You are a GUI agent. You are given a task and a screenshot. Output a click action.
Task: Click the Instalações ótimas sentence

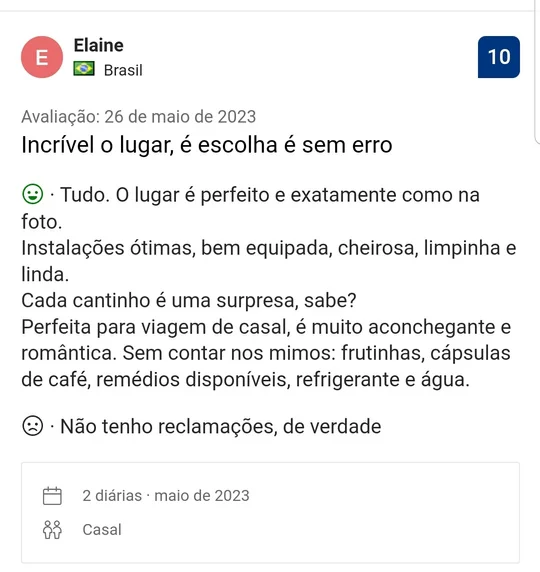coord(269,261)
